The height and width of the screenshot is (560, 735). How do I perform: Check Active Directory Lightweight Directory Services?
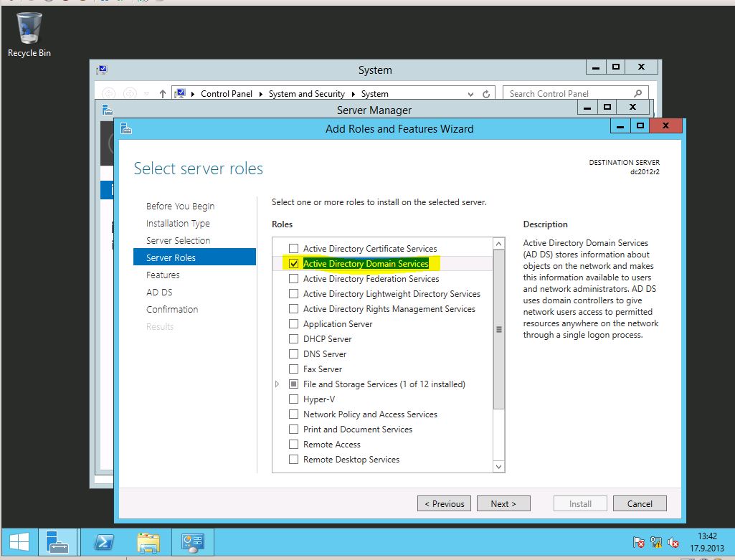point(293,293)
